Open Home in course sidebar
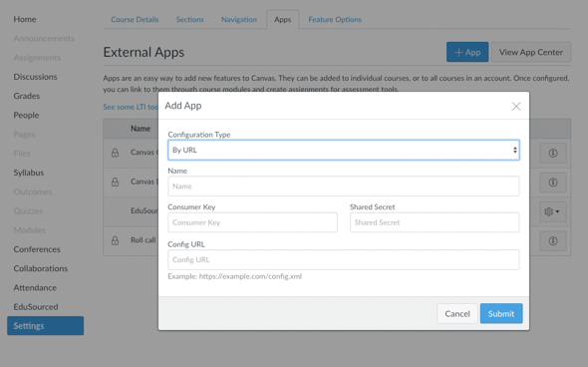588x367 pixels. point(25,19)
